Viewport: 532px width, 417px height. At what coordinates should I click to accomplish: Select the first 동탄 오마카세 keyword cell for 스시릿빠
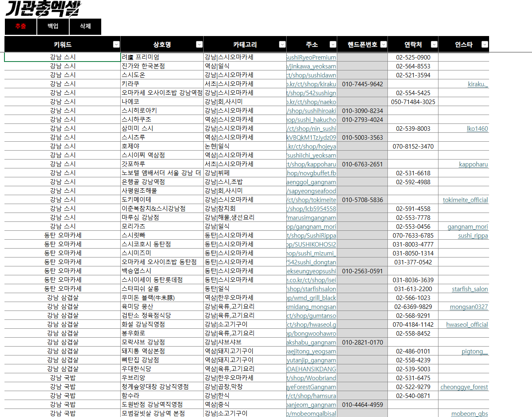pyautogui.click(x=63, y=235)
